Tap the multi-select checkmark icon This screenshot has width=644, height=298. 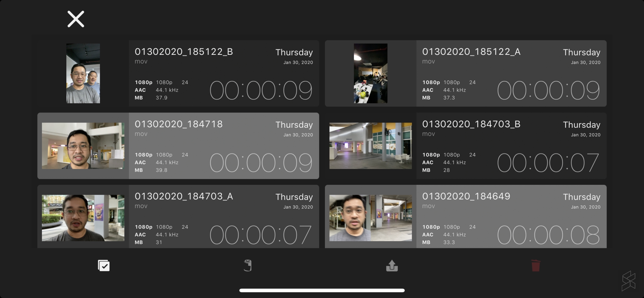click(x=104, y=265)
